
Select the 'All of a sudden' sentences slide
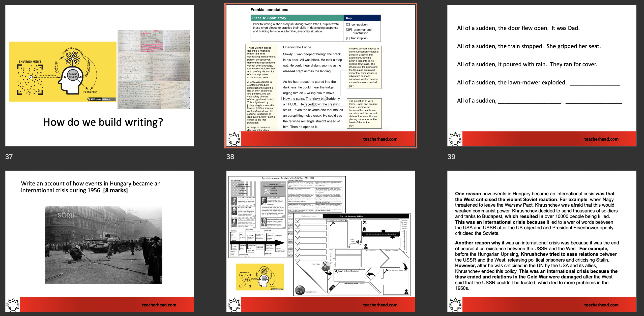(x=541, y=76)
